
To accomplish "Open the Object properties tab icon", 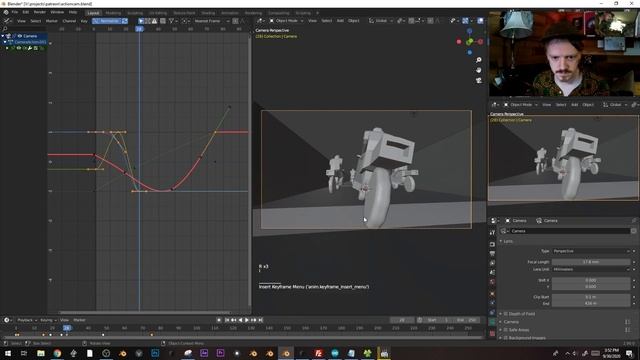I will pos(492,294).
